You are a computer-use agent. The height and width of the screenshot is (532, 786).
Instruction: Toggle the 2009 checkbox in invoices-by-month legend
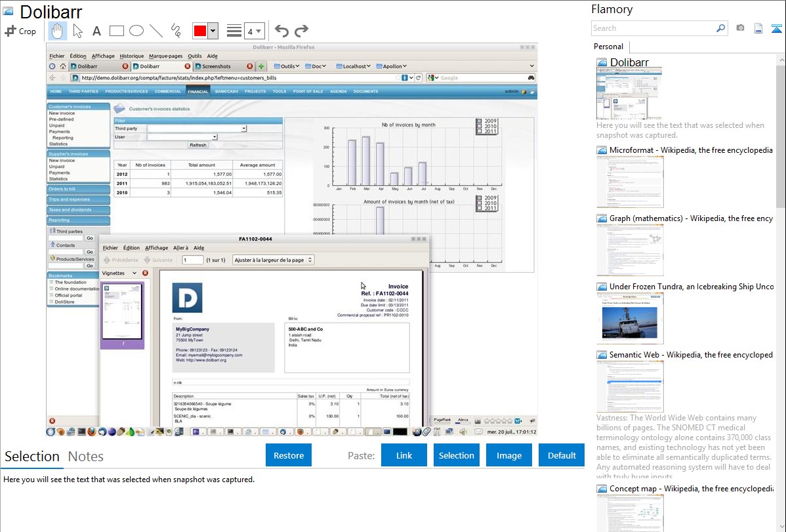coord(480,121)
